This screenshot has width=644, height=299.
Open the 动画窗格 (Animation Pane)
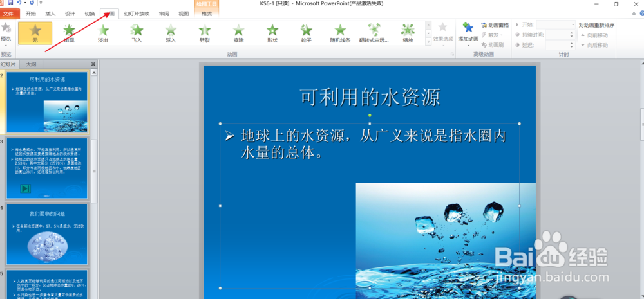[495, 26]
